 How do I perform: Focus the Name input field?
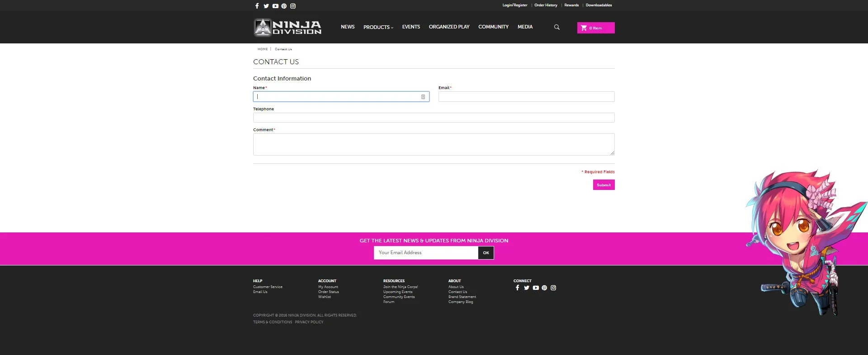(341, 97)
